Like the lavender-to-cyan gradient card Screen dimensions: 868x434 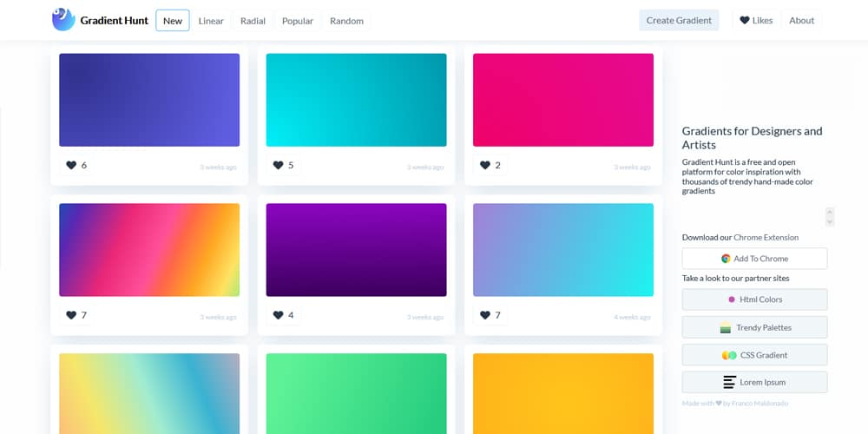pos(485,315)
